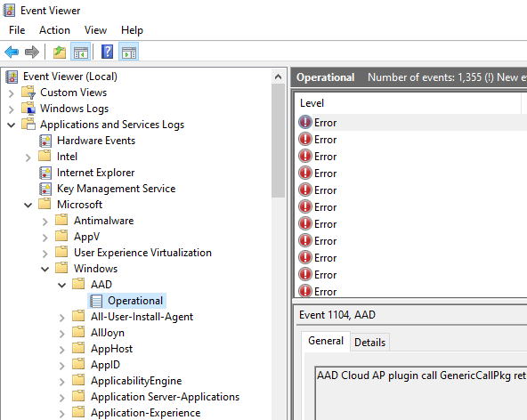Click the Event Viewer title bar icon
This screenshot has width=527, height=420.
pyautogui.click(x=9, y=11)
